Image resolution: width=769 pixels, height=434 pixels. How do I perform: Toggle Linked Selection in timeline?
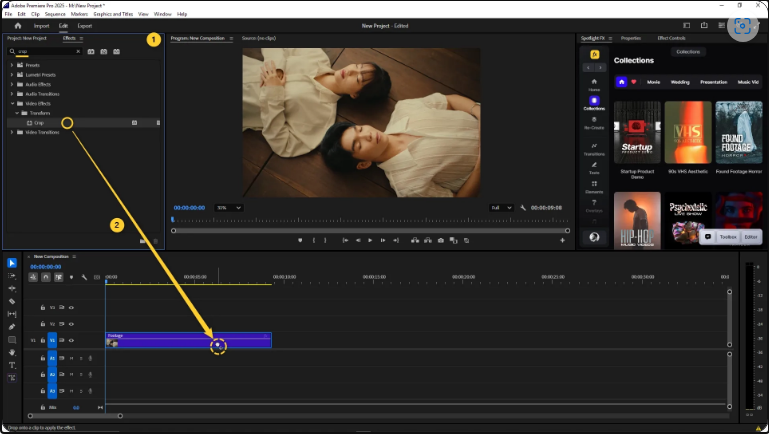click(x=58, y=278)
